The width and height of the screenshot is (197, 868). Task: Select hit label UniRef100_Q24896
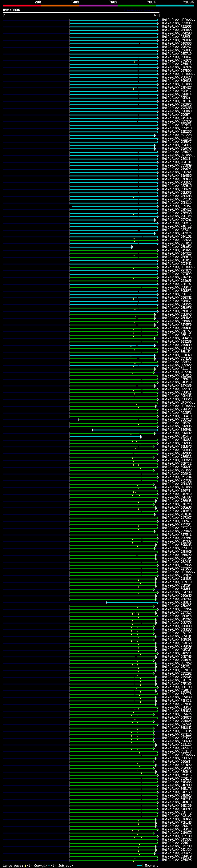[177, 860]
